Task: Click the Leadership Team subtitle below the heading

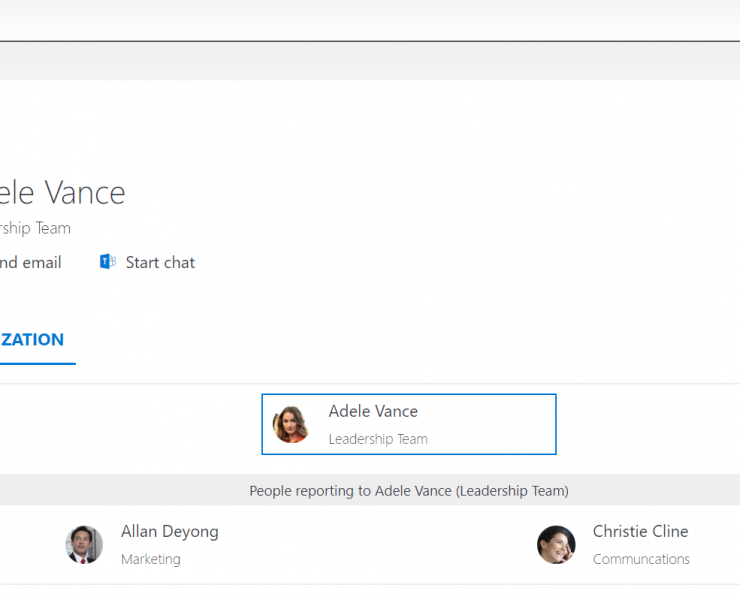Action: 35,228
